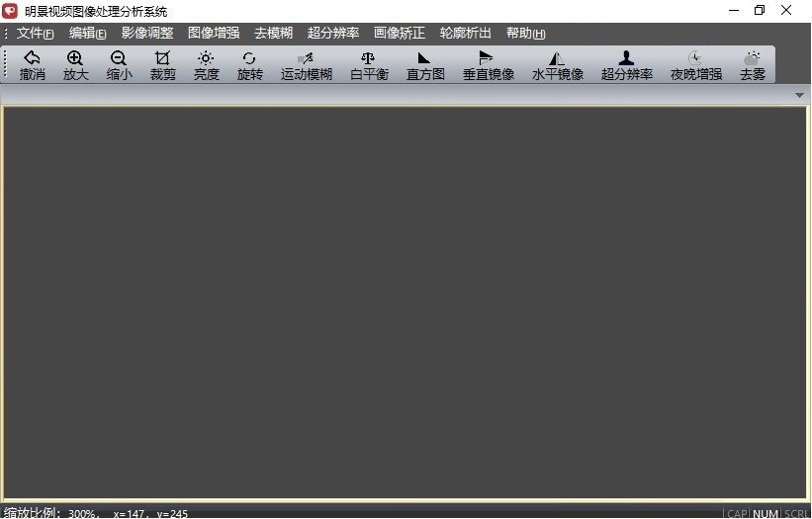The width and height of the screenshot is (812, 519).
Task: Click the Dehaze (去雾) icon
Action: pos(753,65)
